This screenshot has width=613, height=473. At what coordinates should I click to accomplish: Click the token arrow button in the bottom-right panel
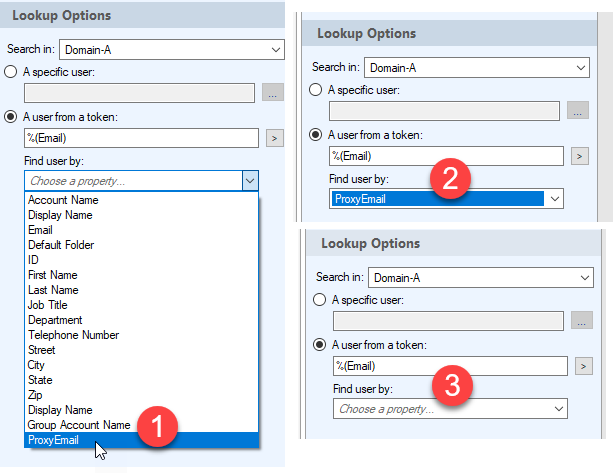coord(583,366)
